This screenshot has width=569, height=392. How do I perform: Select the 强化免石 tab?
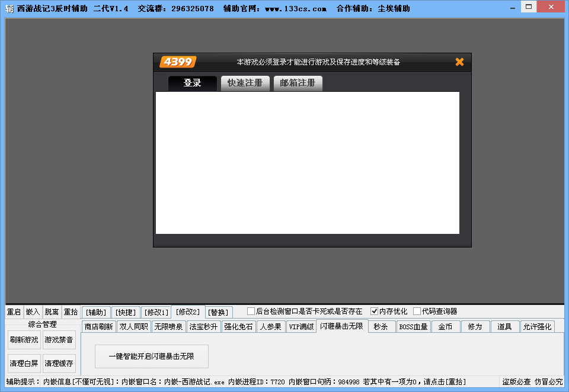238,327
